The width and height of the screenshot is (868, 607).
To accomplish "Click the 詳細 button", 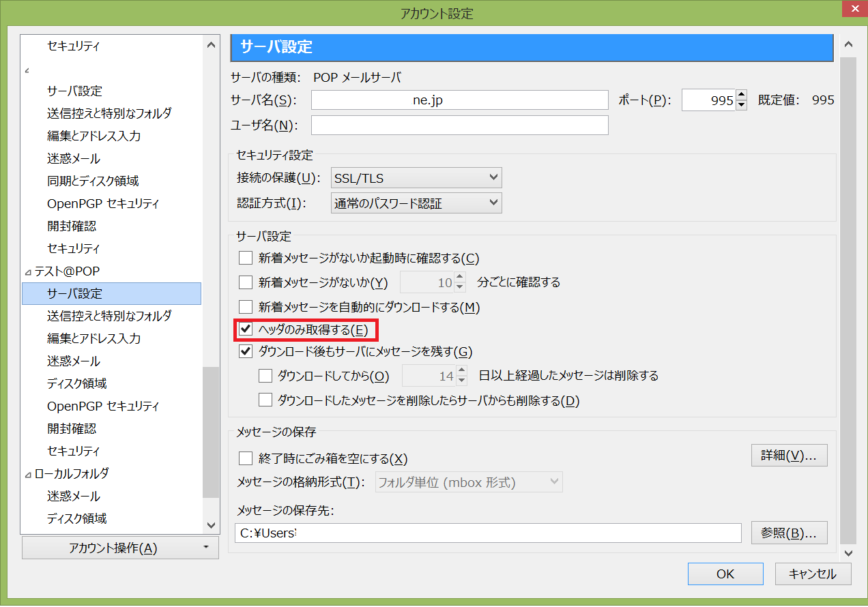I will click(x=789, y=456).
